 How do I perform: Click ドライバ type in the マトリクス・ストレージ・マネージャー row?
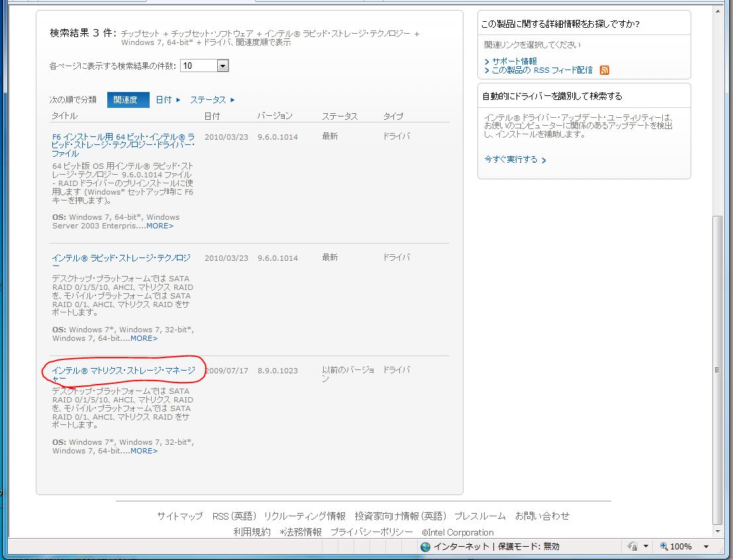(x=397, y=370)
